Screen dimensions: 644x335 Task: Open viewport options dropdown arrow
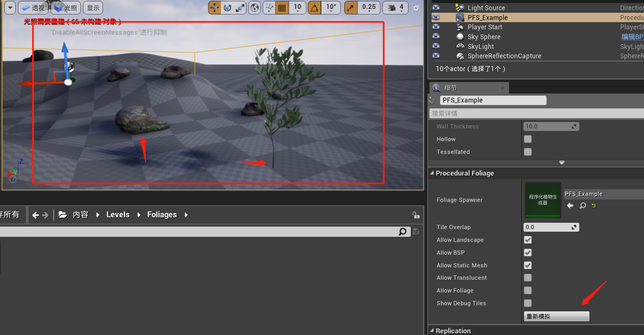[x=10, y=8]
